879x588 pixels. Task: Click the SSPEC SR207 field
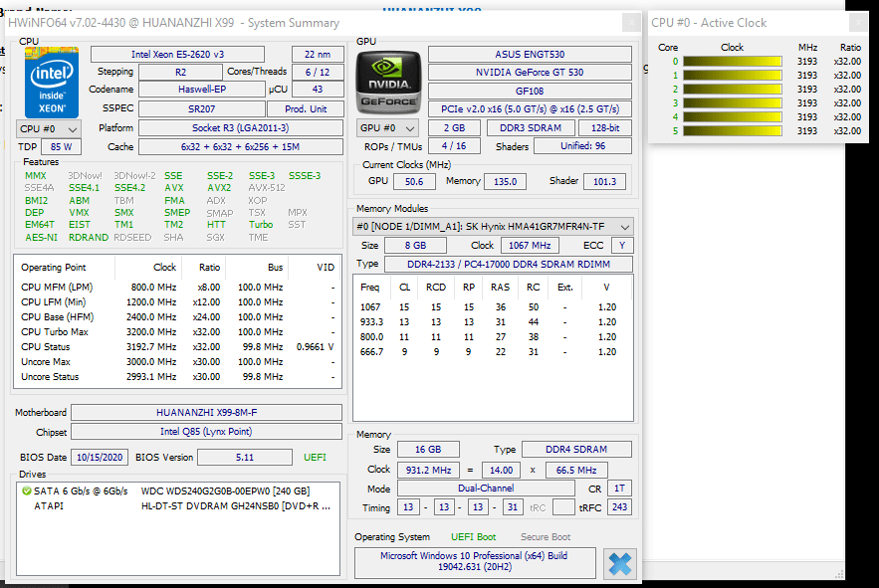202,108
